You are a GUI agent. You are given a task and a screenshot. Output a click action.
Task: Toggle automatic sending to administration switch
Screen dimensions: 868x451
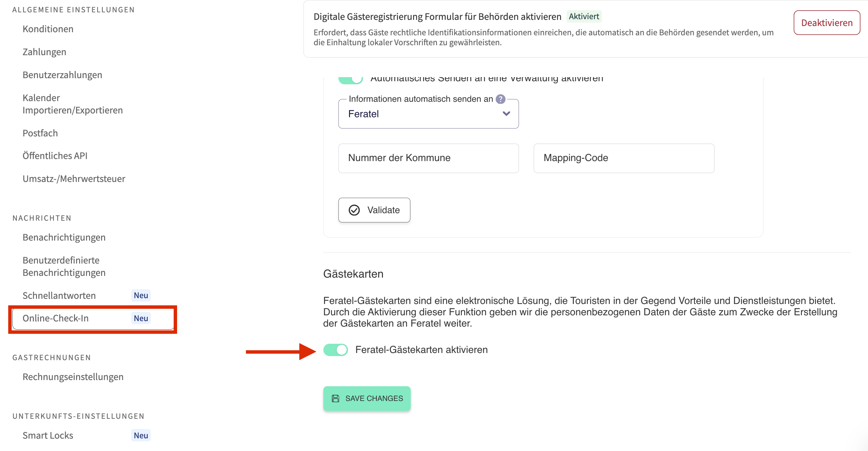pyautogui.click(x=350, y=80)
